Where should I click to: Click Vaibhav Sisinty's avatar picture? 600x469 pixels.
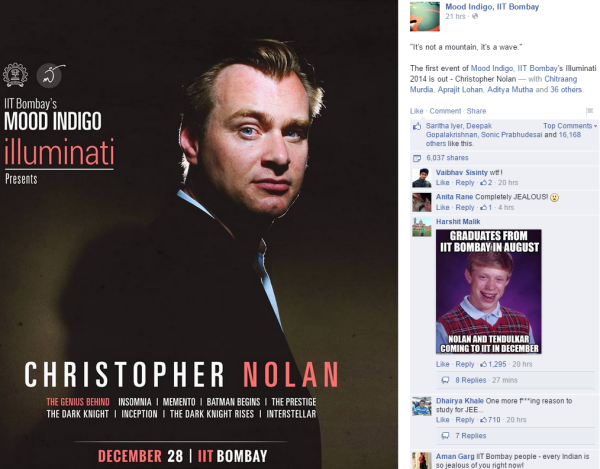tap(422, 178)
